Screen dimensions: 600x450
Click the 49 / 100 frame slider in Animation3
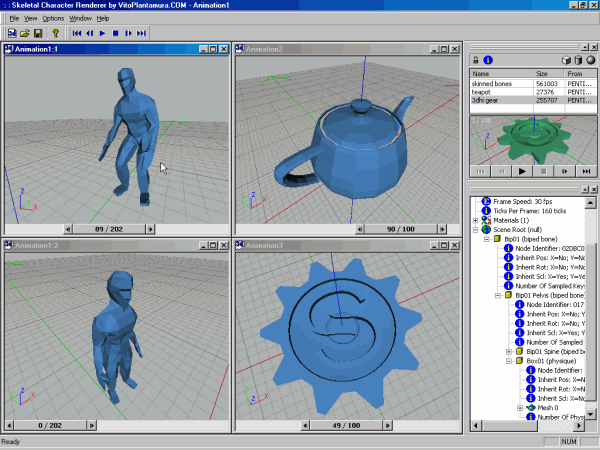[x=346, y=426]
